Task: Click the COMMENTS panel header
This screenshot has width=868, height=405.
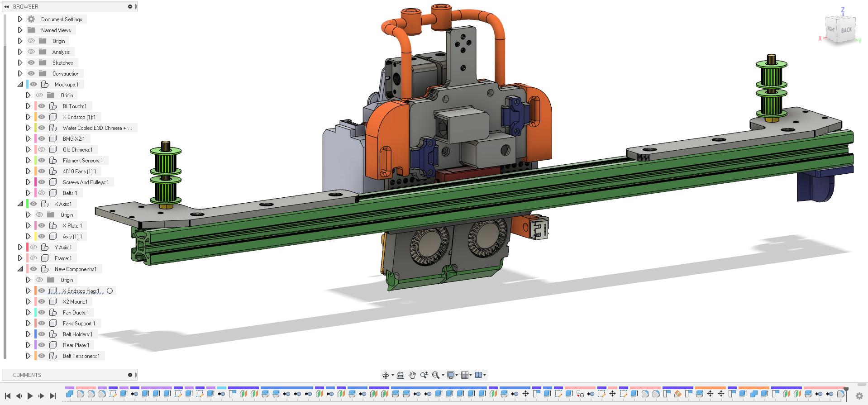Action: [x=69, y=375]
